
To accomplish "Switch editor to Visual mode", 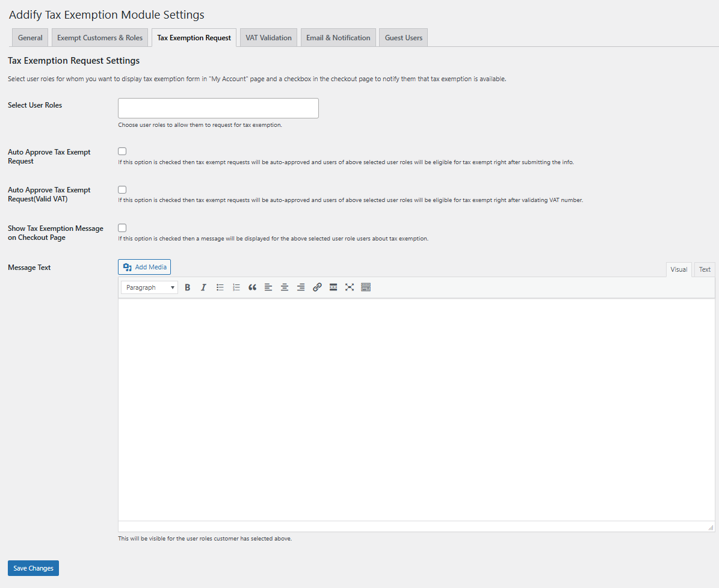I will point(679,269).
